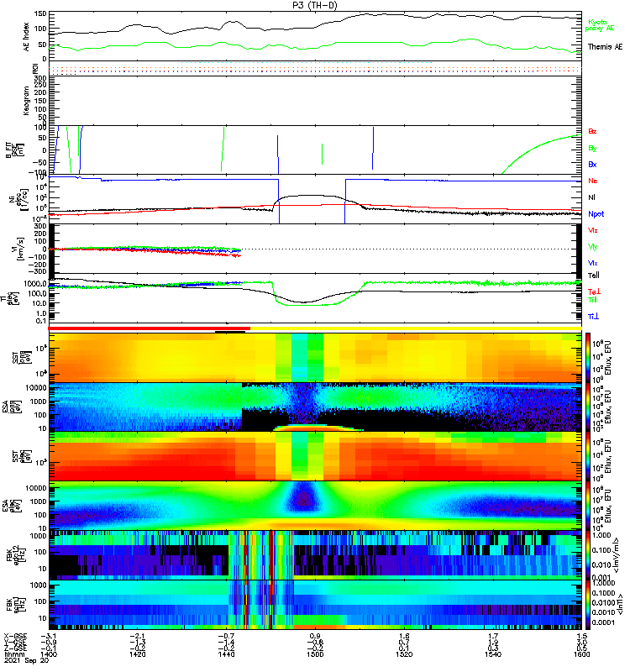Click the B_FIT GSE axis label
Screen dimensions: 630x672
click(x=15, y=150)
